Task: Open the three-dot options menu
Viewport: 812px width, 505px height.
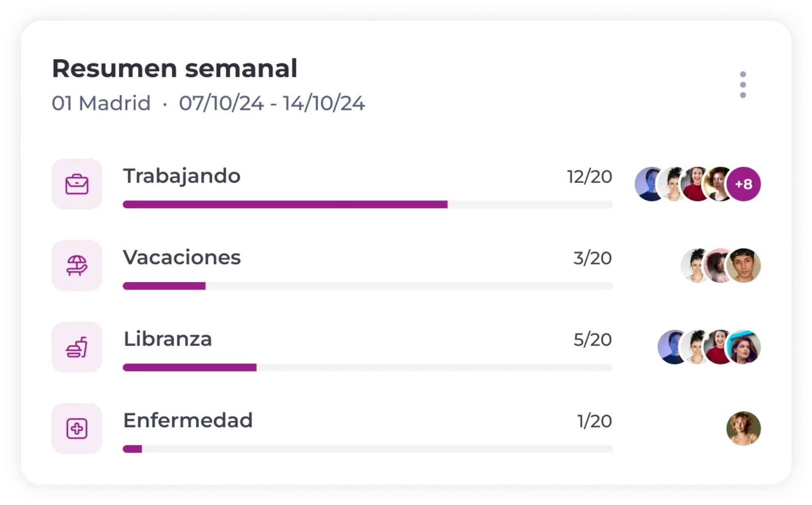Action: coord(743,85)
